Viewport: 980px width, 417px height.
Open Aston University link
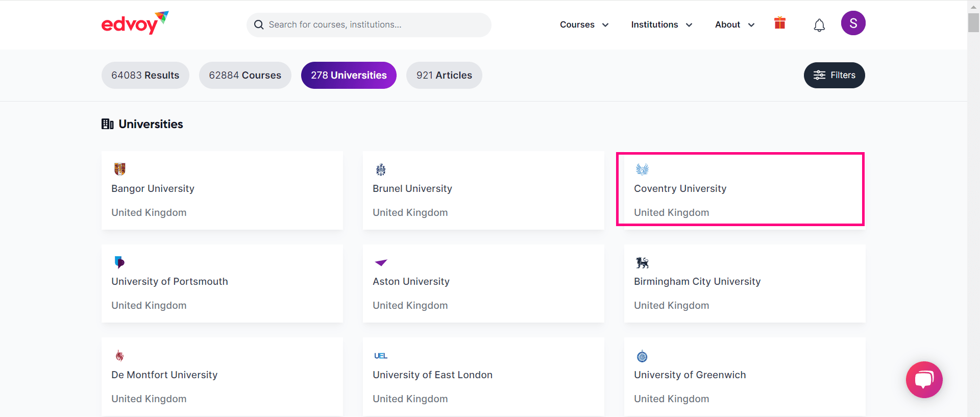pos(411,281)
